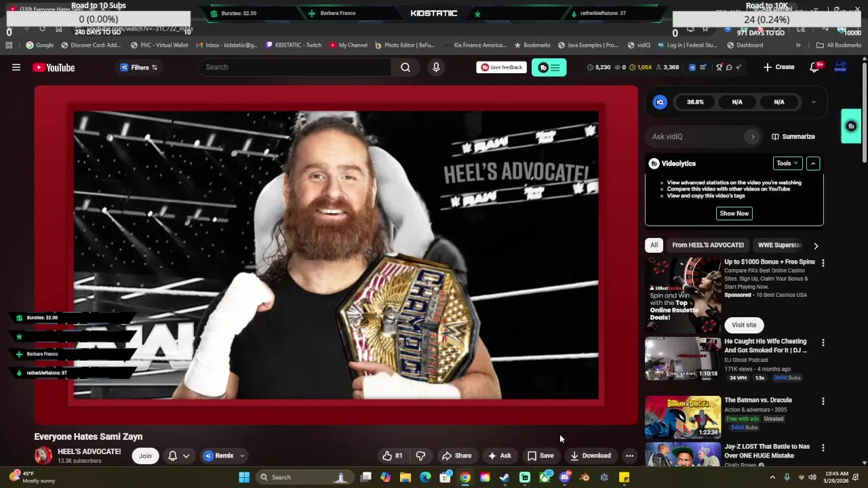This screenshot has width=868, height=488.
Task: Open File Explorer from the taskbar
Action: (405, 477)
